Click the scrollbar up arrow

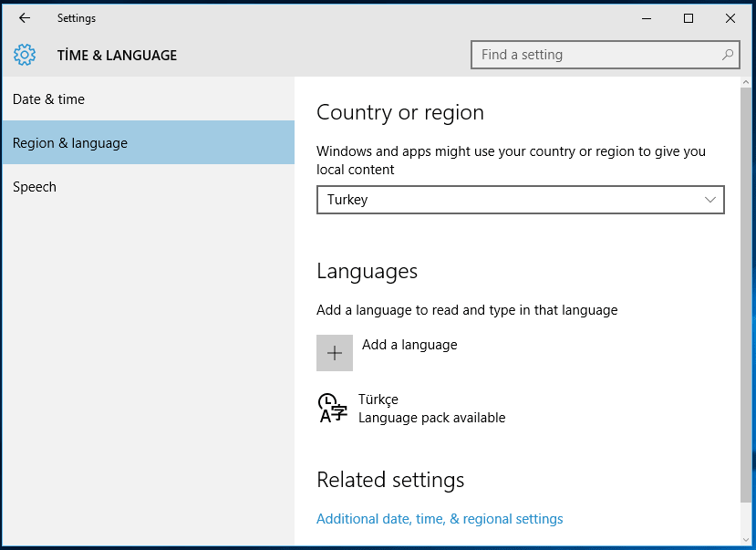(x=746, y=82)
